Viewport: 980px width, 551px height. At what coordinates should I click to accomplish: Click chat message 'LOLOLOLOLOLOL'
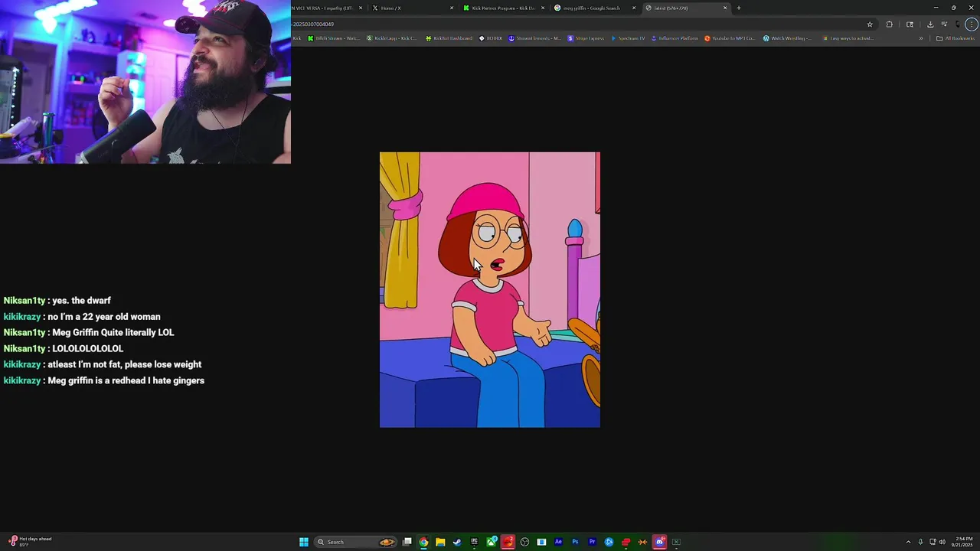pyautogui.click(x=87, y=349)
